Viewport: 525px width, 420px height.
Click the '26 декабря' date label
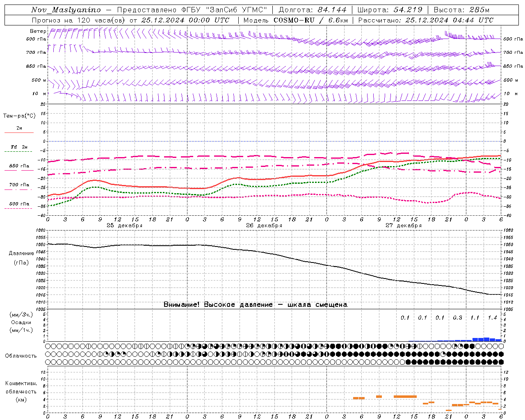(x=264, y=226)
